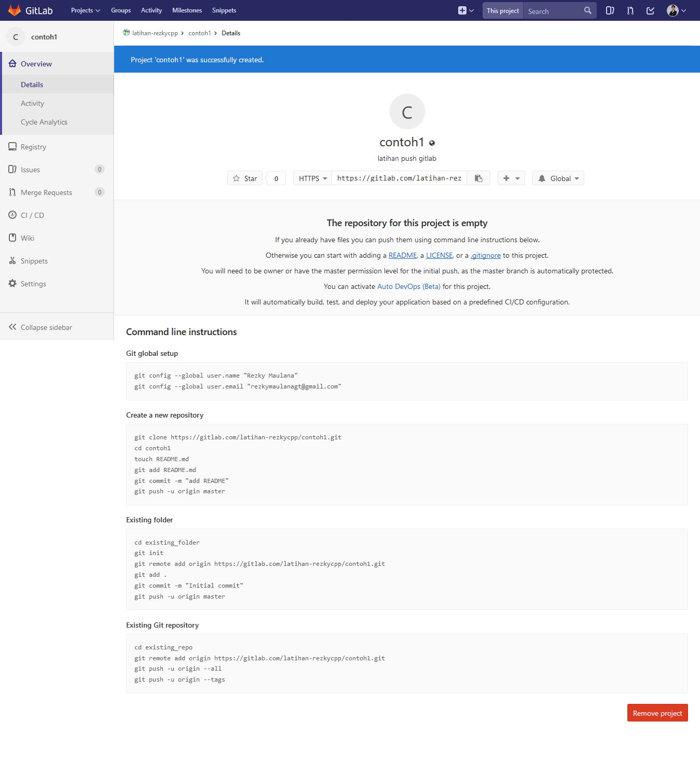
Task: Star the contoh1 project
Action: pos(244,178)
